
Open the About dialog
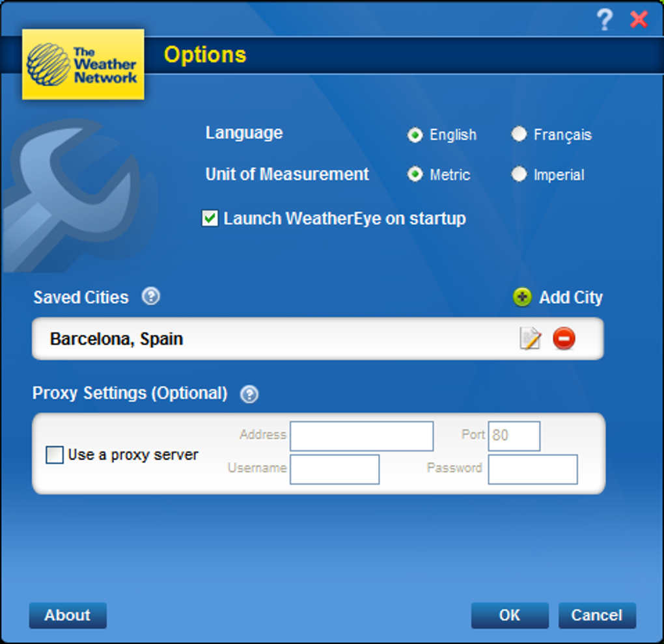coord(68,615)
